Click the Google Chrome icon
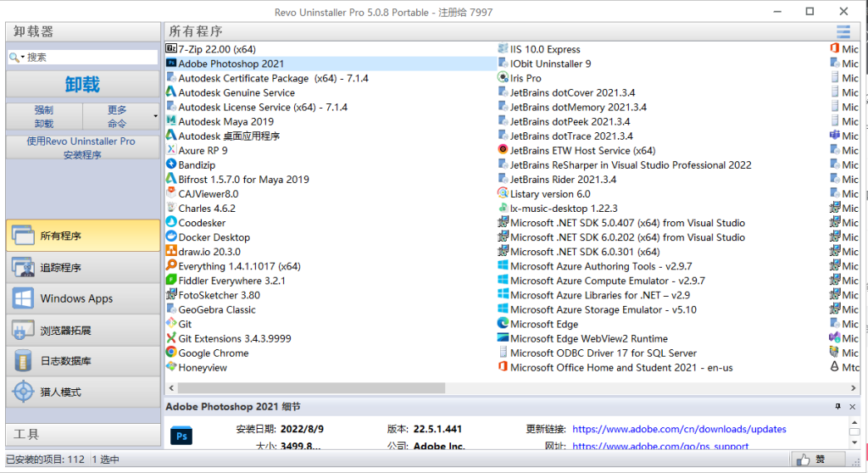This screenshot has height=473, width=868. pyautogui.click(x=171, y=352)
